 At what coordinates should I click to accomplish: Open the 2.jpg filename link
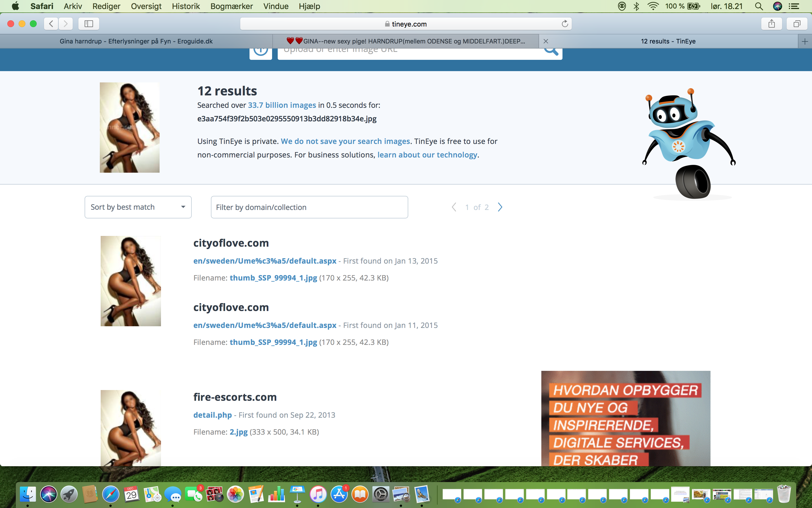(239, 432)
